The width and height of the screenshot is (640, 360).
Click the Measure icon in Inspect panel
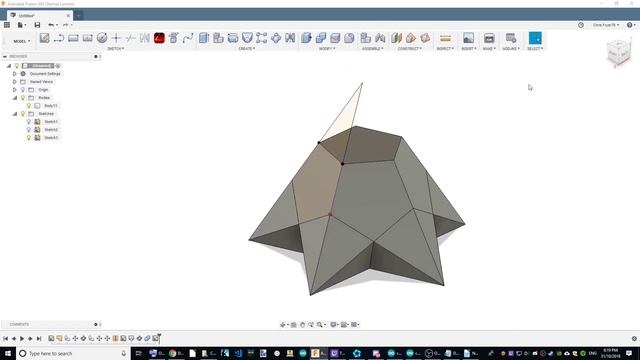[445, 38]
